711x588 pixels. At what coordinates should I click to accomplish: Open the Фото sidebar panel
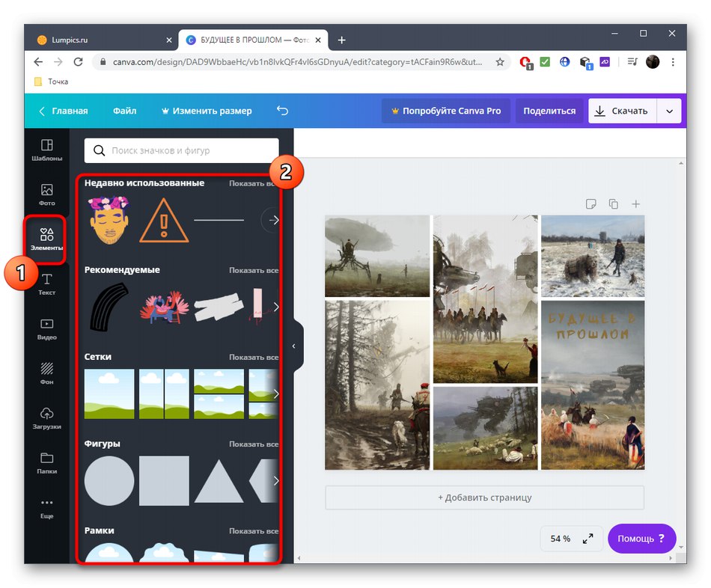[46, 195]
